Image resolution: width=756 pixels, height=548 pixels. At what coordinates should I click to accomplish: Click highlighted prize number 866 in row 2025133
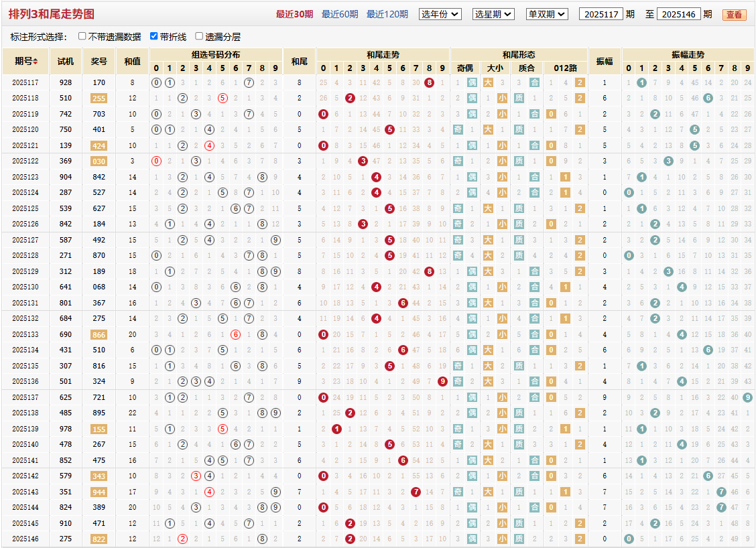point(99,334)
